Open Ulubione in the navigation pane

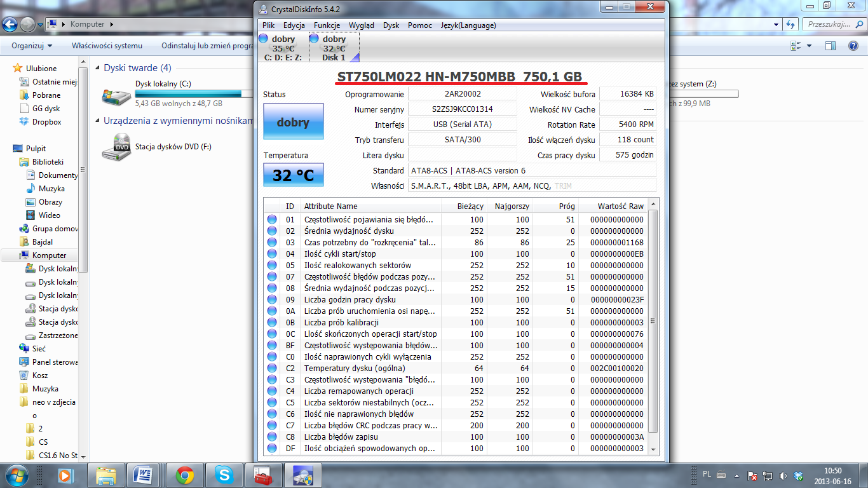tap(41, 68)
